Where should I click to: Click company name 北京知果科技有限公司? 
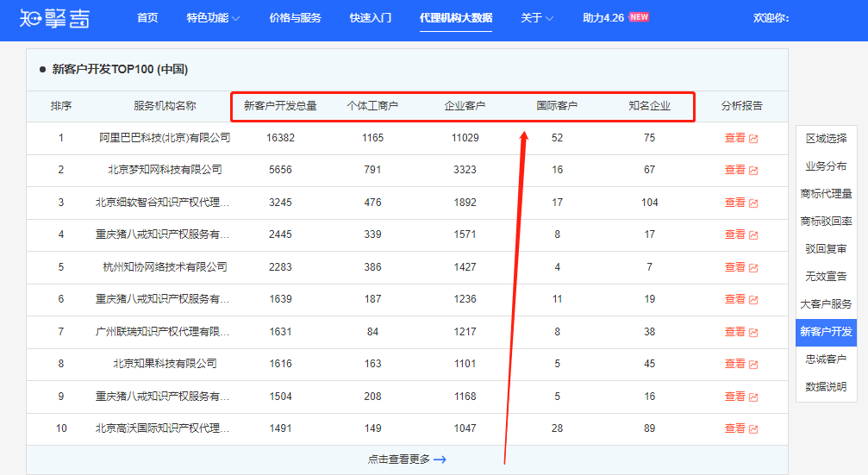(x=165, y=365)
